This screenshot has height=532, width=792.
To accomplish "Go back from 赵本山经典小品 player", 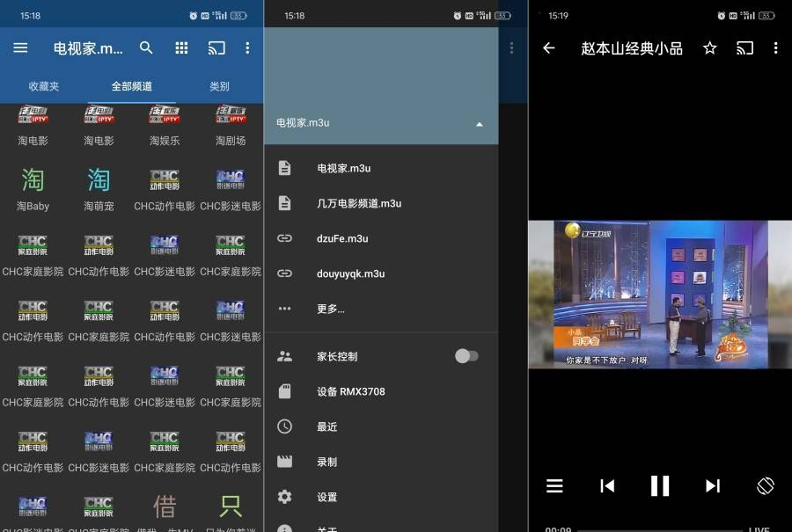I will coord(548,48).
